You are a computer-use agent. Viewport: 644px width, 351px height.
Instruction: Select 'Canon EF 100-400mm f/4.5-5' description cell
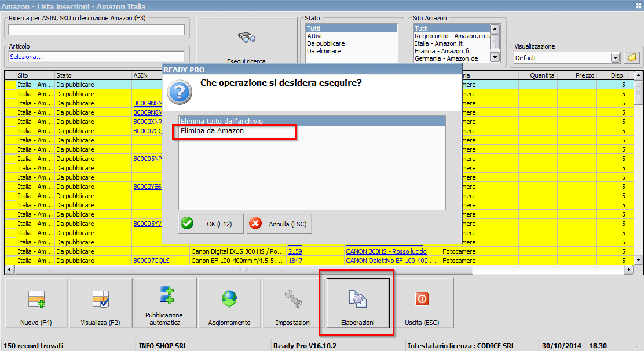pos(238,261)
